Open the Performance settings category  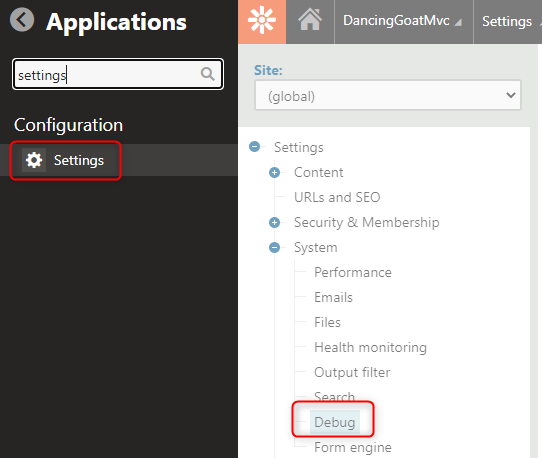(x=353, y=272)
